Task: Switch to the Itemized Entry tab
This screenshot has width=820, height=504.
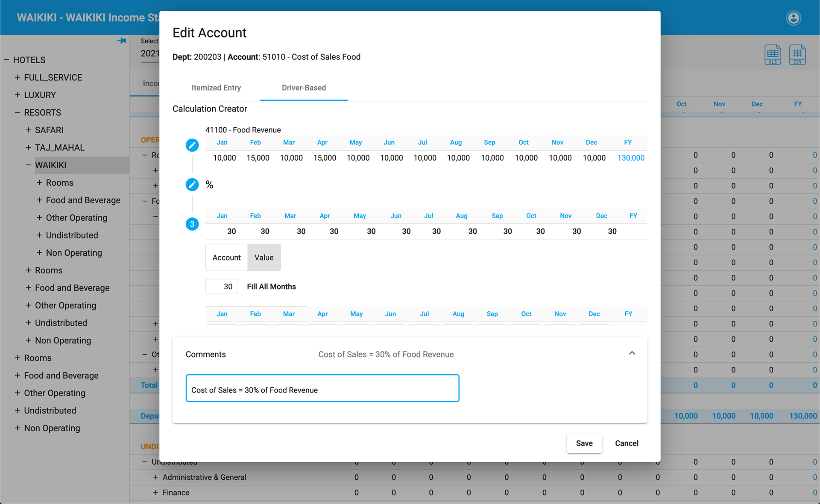Action: 216,88
